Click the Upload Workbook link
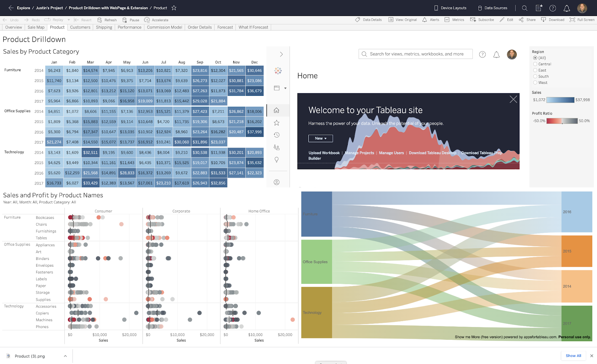Image resolution: width=597 pixels, height=364 pixels. (324, 153)
